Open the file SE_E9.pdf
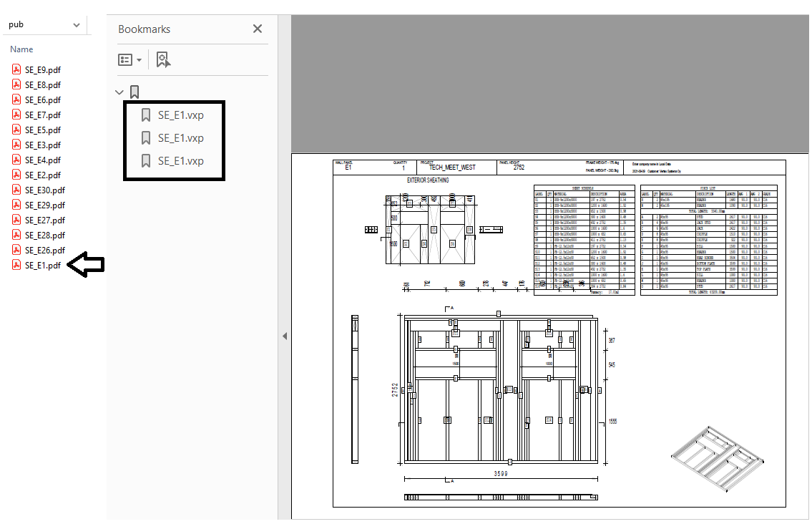 point(42,70)
